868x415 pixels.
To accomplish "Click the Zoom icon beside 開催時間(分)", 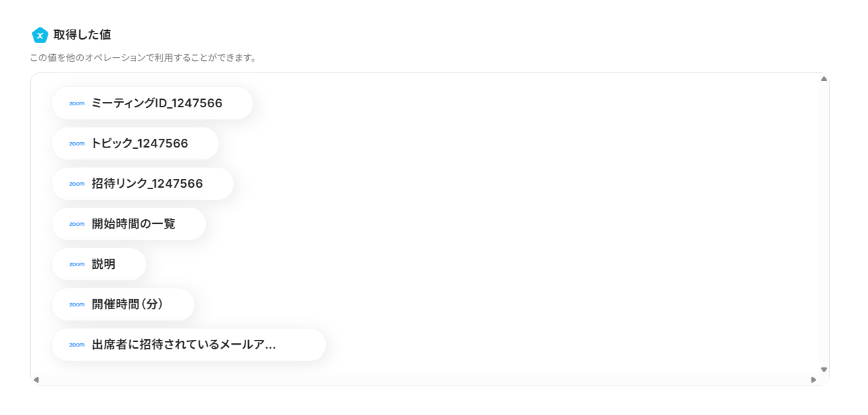I will [76, 304].
